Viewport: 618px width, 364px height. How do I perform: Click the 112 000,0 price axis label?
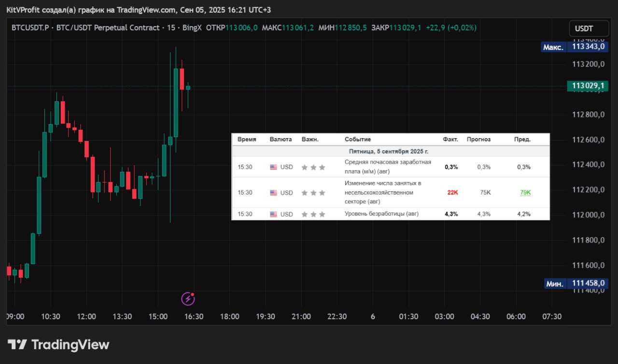pyautogui.click(x=588, y=215)
